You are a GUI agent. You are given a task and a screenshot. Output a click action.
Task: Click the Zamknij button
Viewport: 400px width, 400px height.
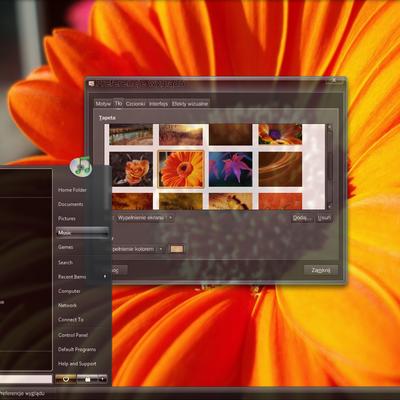point(321,270)
